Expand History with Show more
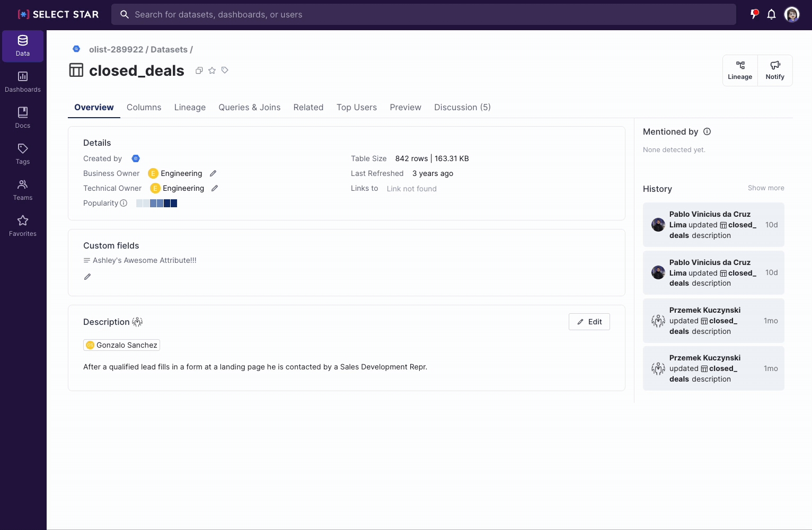The height and width of the screenshot is (530, 812). [x=765, y=188]
